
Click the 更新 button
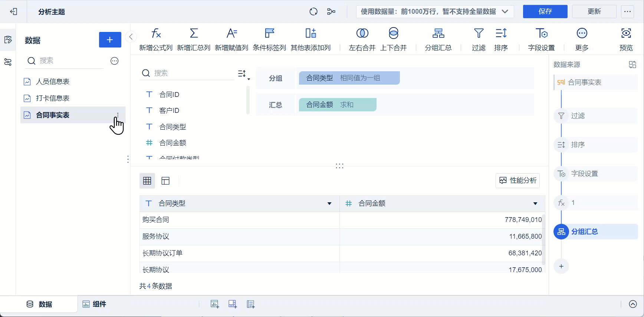tap(594, 12)
